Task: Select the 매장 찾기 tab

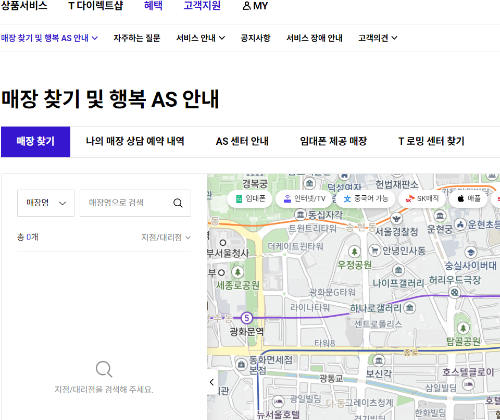Action: (36, 142)
